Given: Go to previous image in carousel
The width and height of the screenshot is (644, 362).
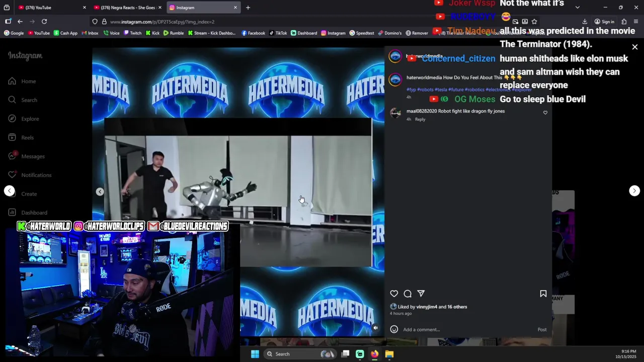Looking at the screenshot, I should click(100, 192).
